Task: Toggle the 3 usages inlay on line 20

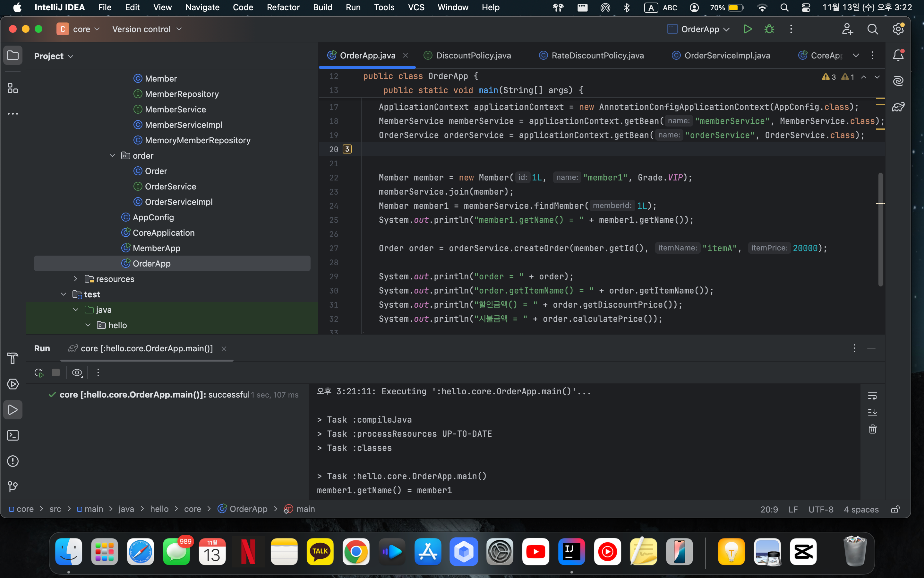Action: point(347,149)
